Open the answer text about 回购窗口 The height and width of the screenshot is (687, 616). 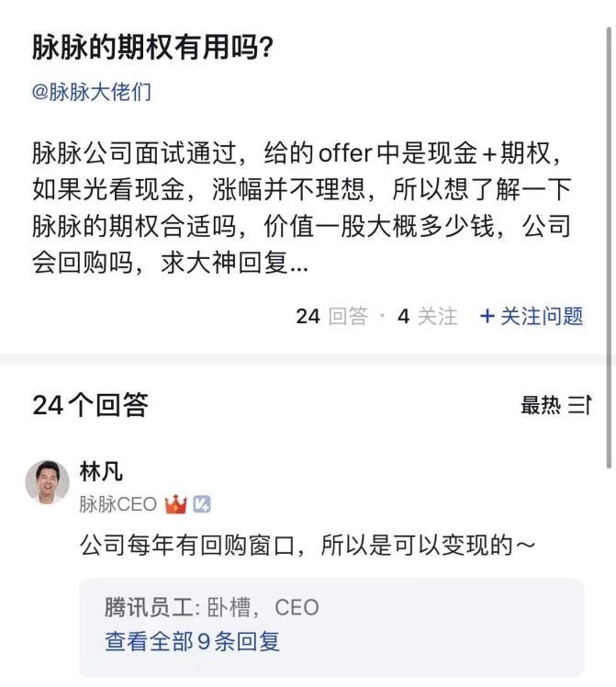click(x=308, y=546)
